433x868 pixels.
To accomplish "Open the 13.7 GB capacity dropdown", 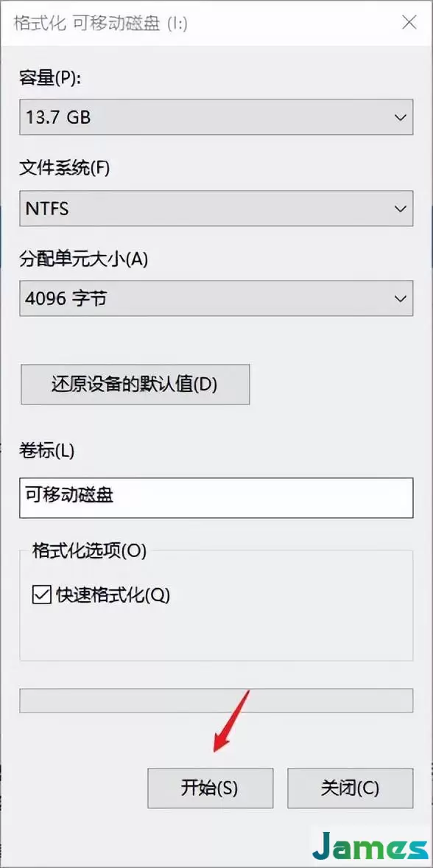I will 216,117.
